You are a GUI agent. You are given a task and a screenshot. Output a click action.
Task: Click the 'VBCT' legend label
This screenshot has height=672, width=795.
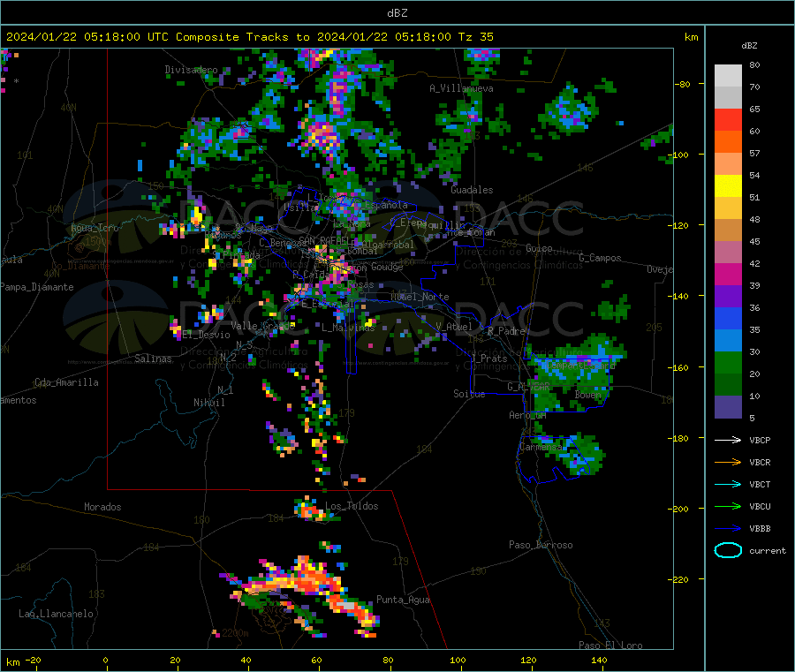tap(760, 485)
